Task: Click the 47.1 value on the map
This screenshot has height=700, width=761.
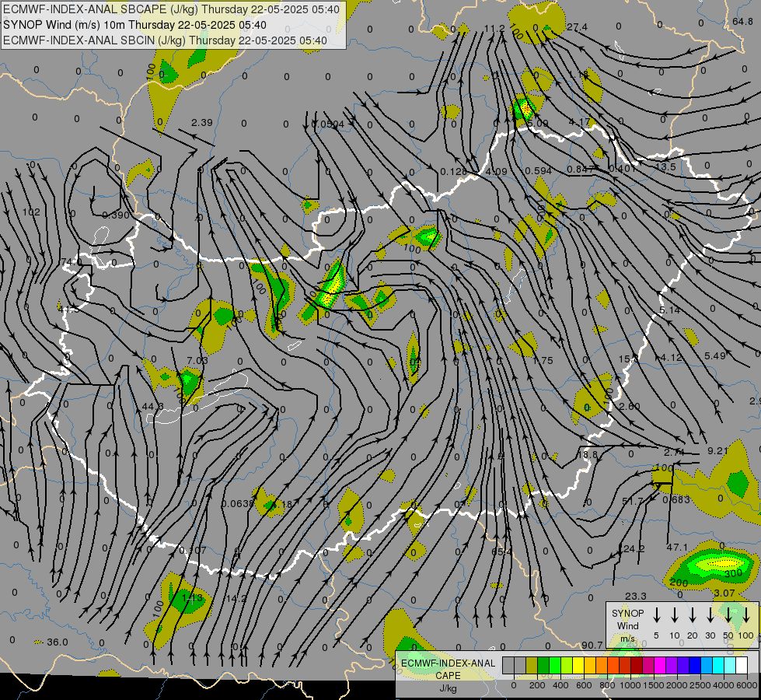Action: pyautogui.click(x=677, y=548)
